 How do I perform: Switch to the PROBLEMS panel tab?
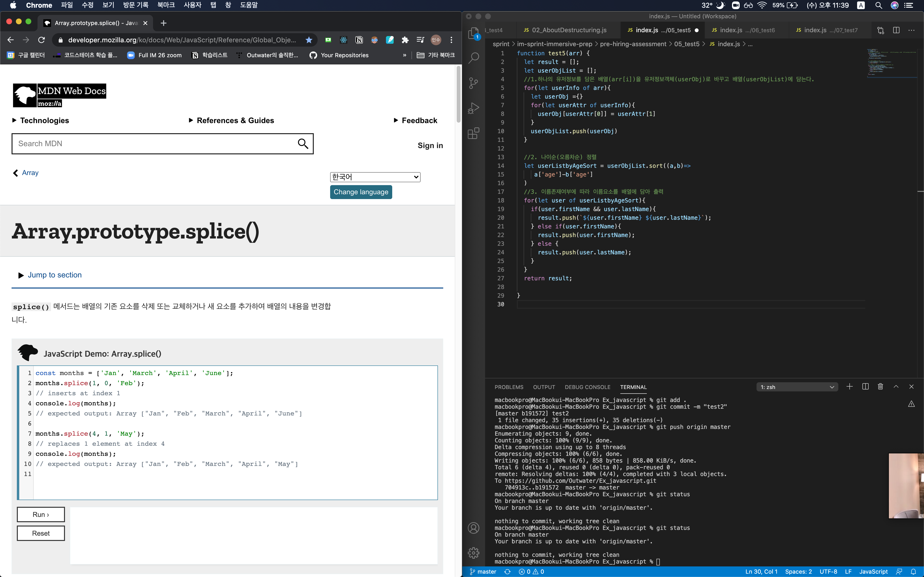(x=509, y=387)
